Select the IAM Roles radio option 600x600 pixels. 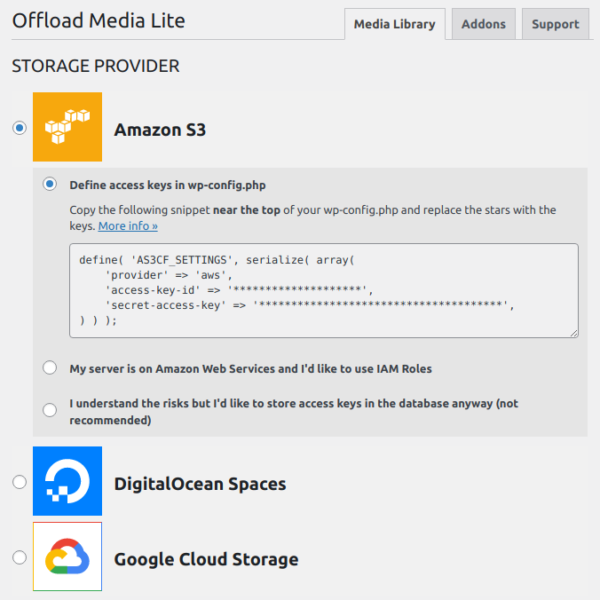(x=50, y=368)
